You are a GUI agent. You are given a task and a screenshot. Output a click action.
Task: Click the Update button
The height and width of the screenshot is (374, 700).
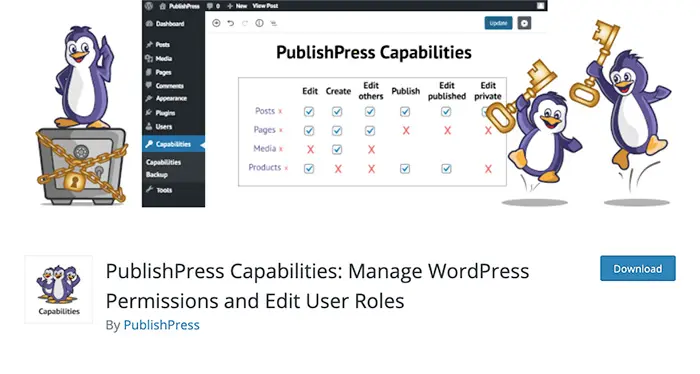498,23
